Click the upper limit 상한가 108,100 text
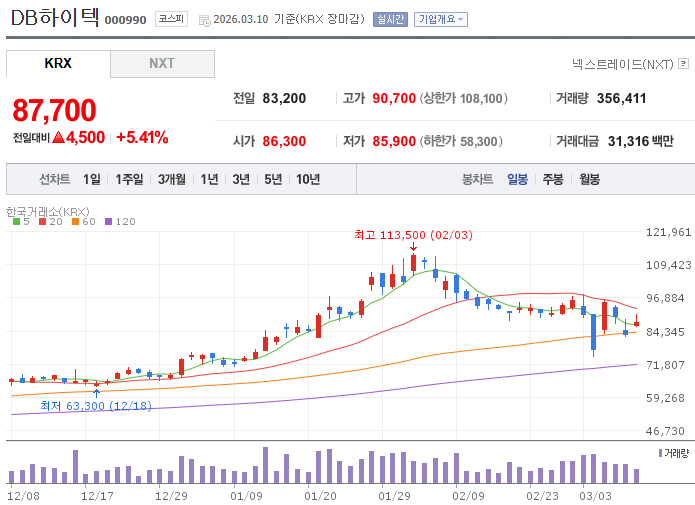 [x=464, y=98]
